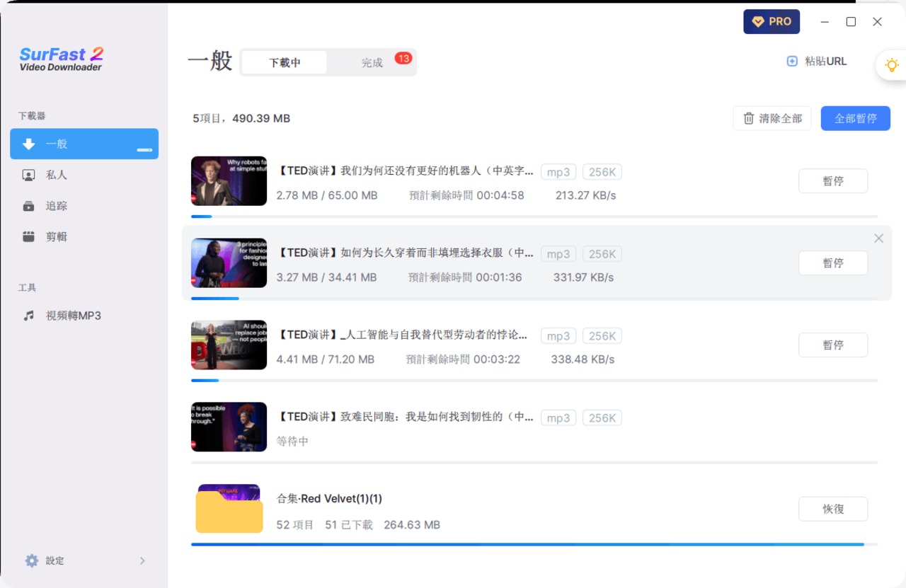Open the 人工智能 talk thumbnail

[229, 345]
